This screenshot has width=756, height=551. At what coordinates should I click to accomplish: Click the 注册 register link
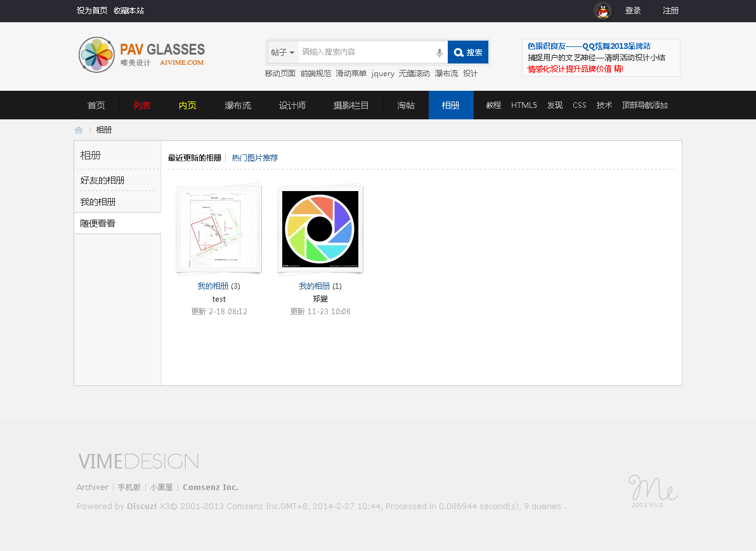pos(670,11)
